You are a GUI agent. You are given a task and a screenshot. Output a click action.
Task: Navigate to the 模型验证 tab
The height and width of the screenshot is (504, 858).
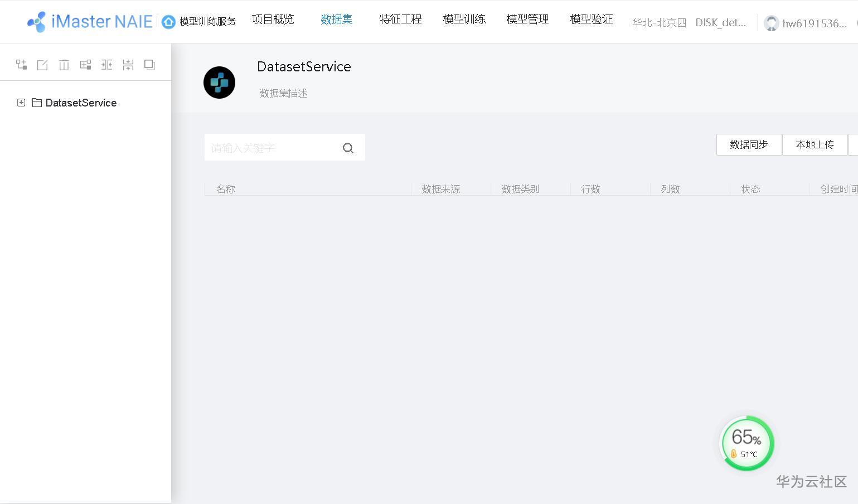(x=591, y=20)
